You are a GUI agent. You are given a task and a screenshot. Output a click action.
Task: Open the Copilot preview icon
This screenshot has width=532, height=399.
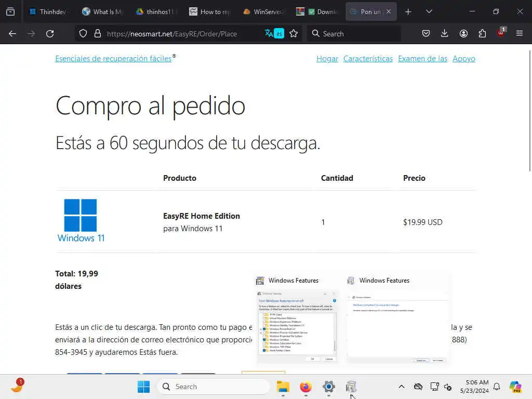(x=515, y=387)
